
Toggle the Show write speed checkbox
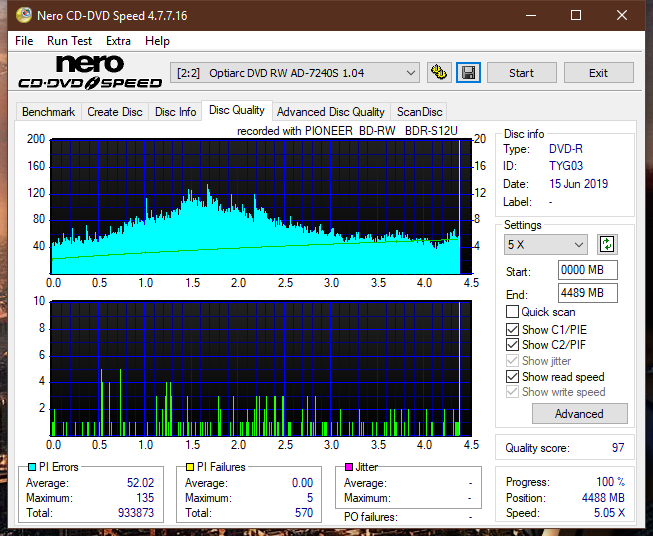tap(512, 392)
